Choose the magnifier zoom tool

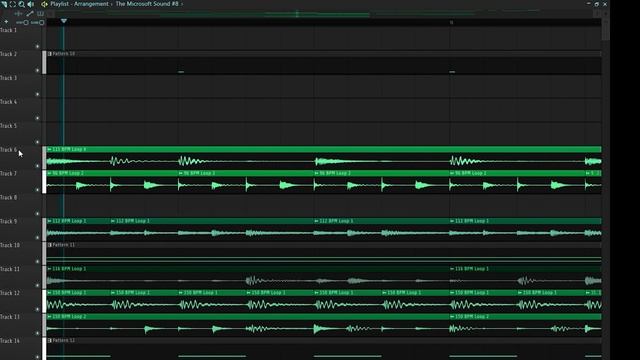coord(22,4)
